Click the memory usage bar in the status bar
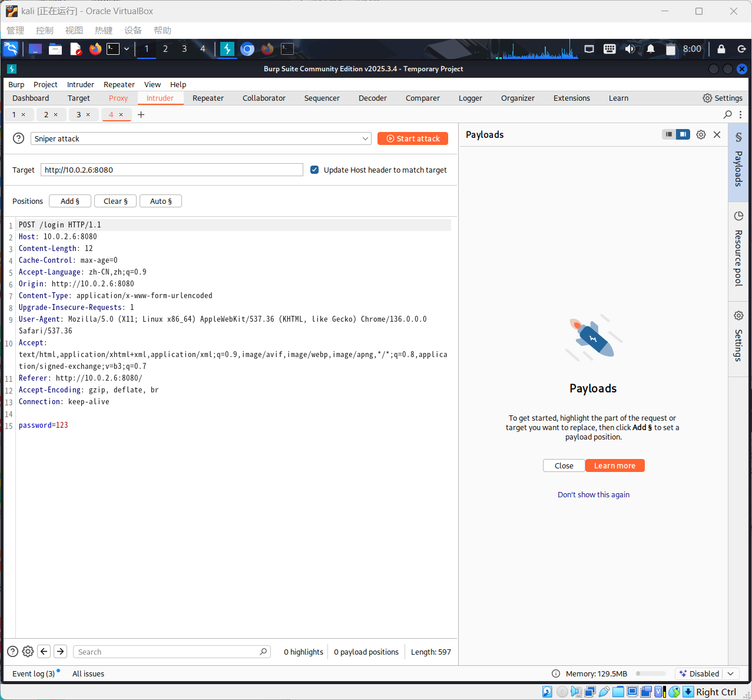Screen dimensions: 752x700 coord(651,673)
